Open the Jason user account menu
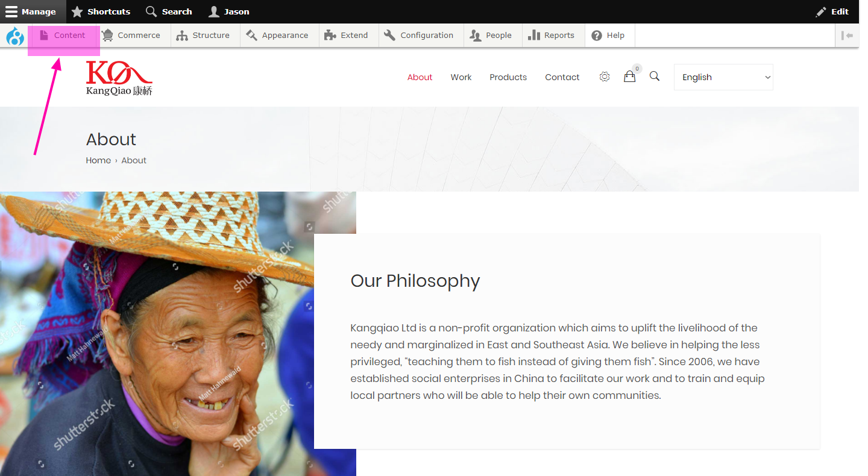Viewport: 868px width, 476px height. pyautogui.click(x=228, y=11)
